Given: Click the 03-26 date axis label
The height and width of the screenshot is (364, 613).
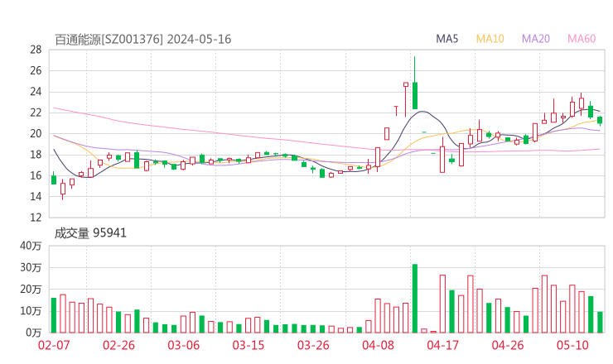Looking at the screenshot, I should [313, 345].
